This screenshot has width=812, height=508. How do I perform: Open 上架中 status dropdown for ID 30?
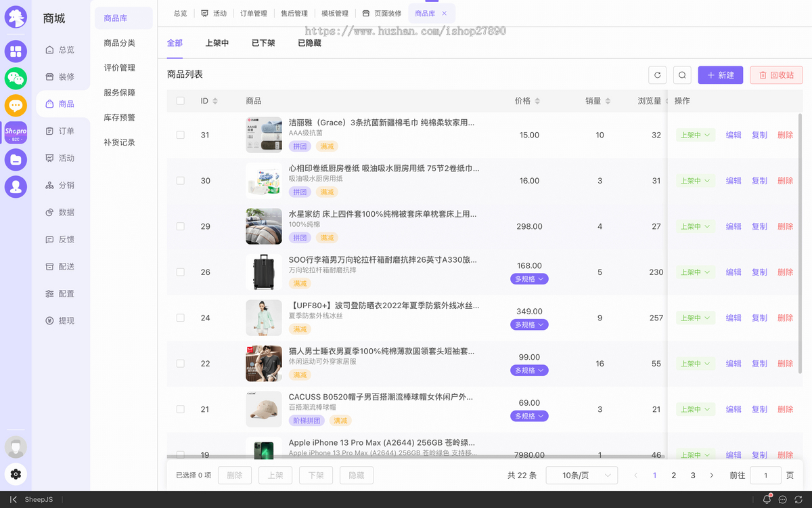pos(695,181)
